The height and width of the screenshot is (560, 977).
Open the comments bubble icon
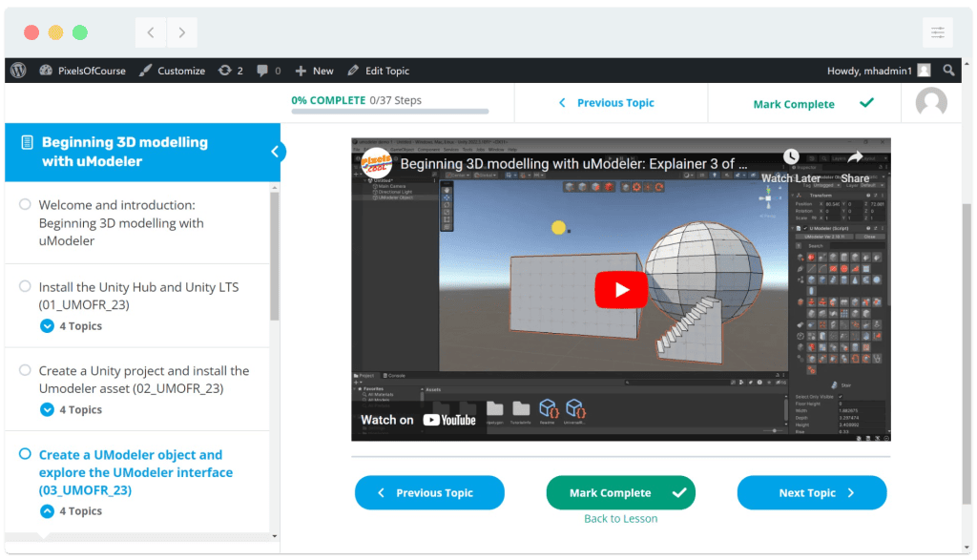(x=262, y=71)
